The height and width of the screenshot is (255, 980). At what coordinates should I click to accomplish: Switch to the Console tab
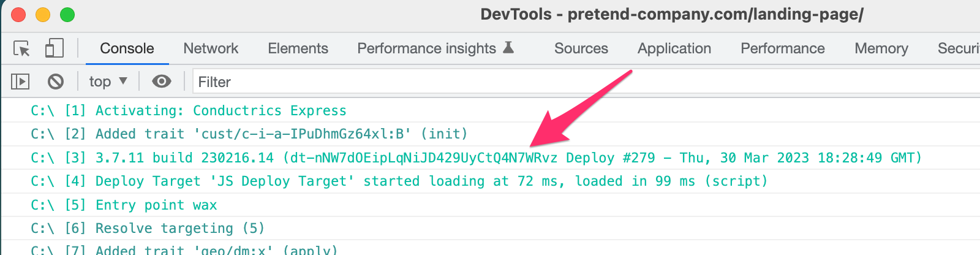pos(127,48)
